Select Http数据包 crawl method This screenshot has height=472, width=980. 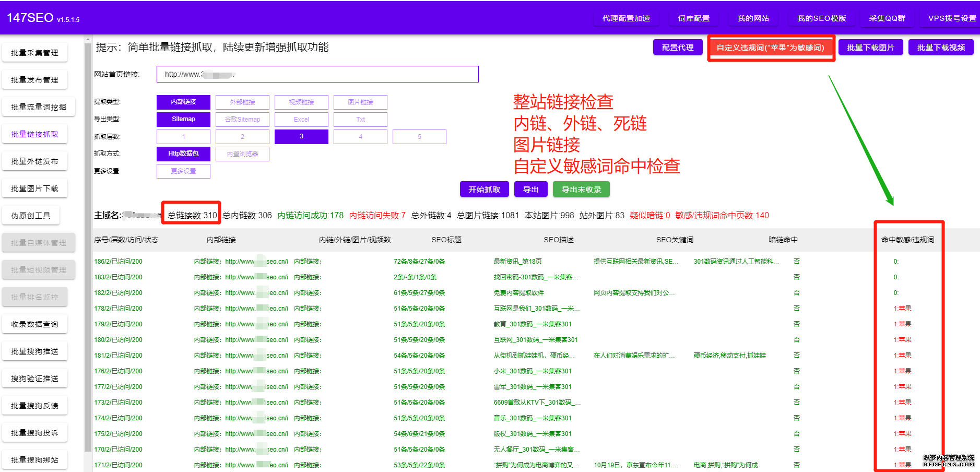coord(183,154)
